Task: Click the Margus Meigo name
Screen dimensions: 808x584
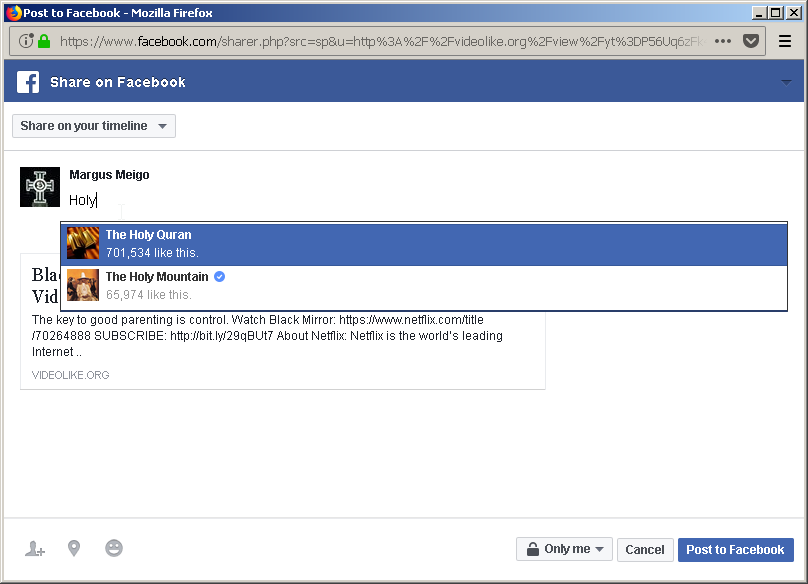Action: (x=109, y=175)
